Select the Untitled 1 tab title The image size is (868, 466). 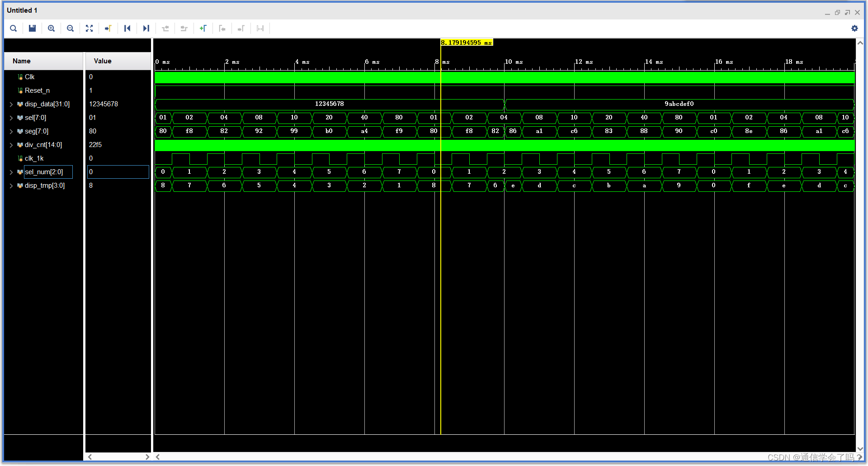click(x=22, y=10)
